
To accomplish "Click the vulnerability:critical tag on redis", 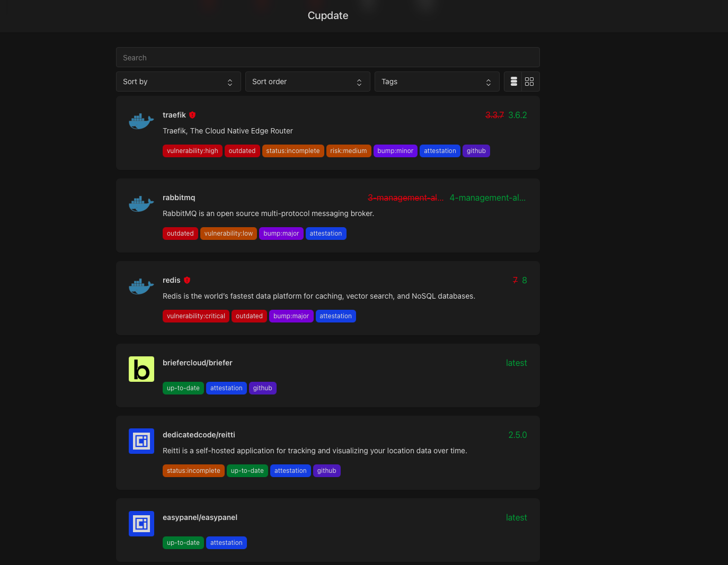I will (x=196, y=316).
